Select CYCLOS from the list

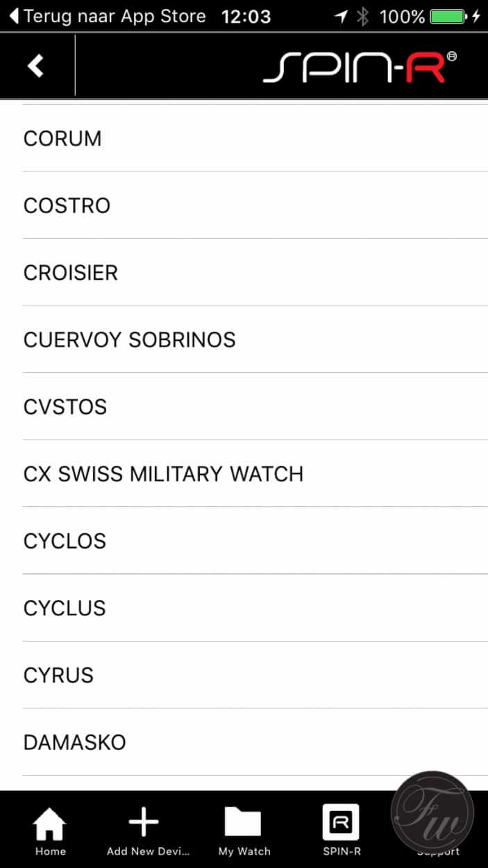[x=65, y=541]
